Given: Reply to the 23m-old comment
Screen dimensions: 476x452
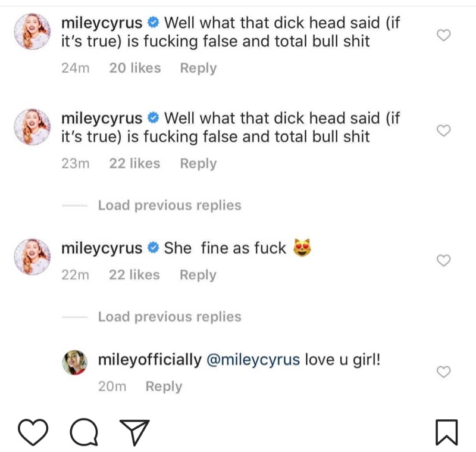Looking at the screenshot, I should [x=198, y=163].
